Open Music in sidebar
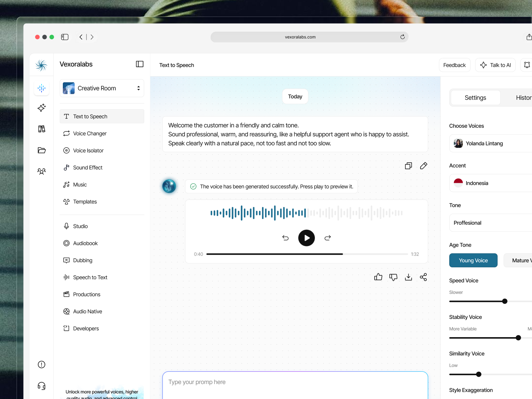The image size is (532, 399). coord(102,185)
